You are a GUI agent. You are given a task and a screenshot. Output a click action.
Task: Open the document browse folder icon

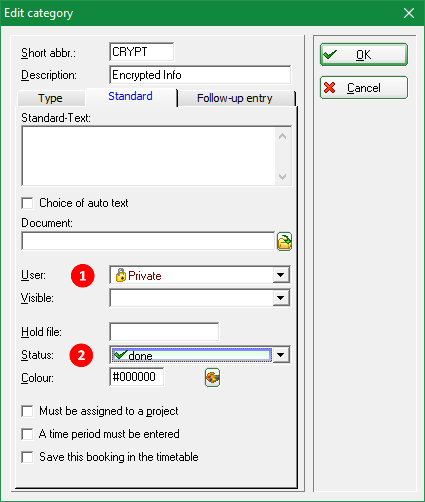pos(284,241)
